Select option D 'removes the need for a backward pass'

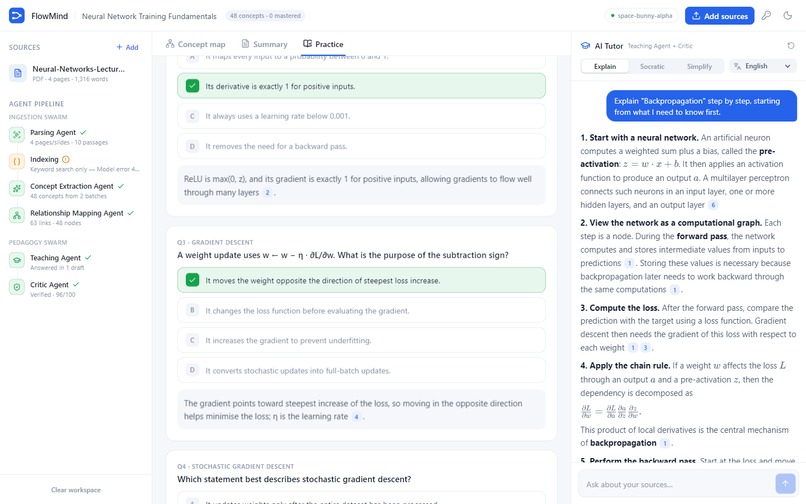pyautogui.click(x=361, y=146)
